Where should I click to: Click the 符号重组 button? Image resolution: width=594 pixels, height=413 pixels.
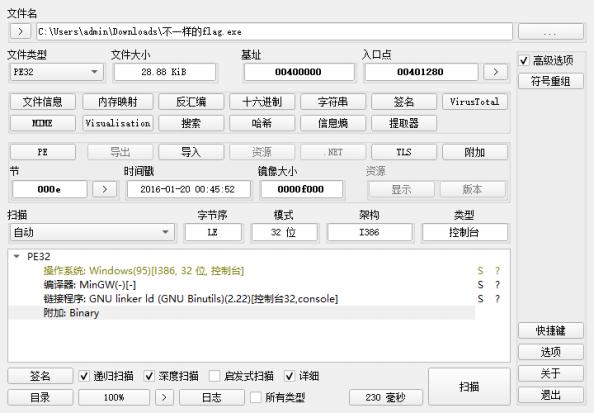(550, 81)
